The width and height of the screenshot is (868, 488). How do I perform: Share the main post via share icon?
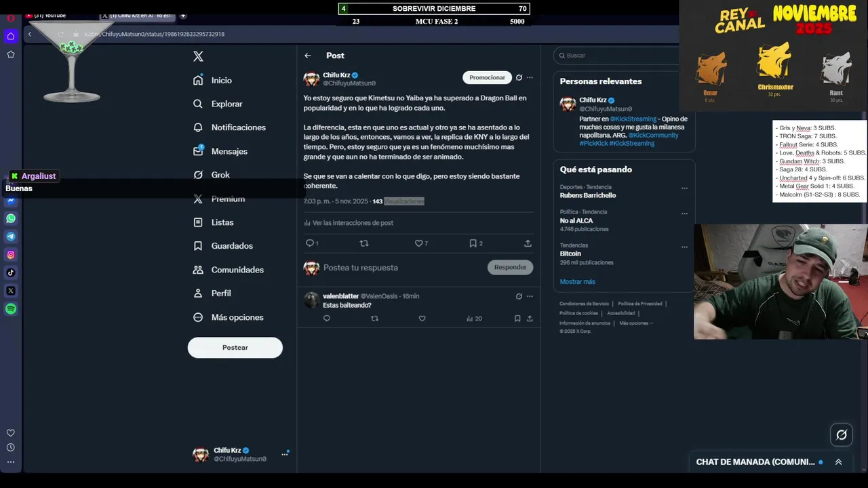(528, 243)
